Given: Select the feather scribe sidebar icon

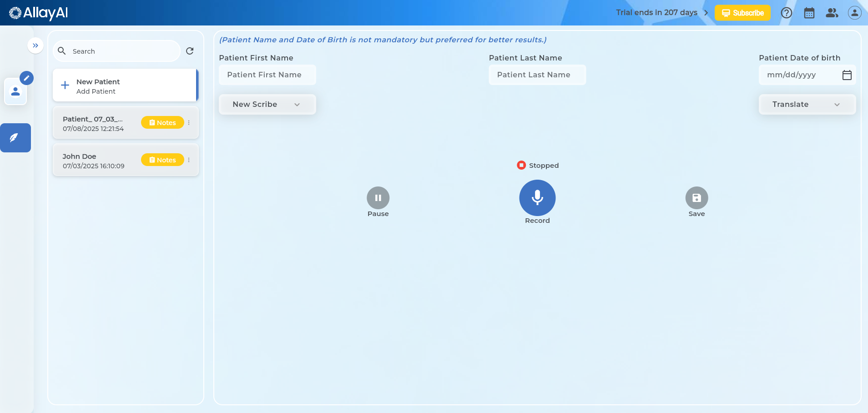Looking at the screenshot, I should pyautogui.click(x=15, y=138).
